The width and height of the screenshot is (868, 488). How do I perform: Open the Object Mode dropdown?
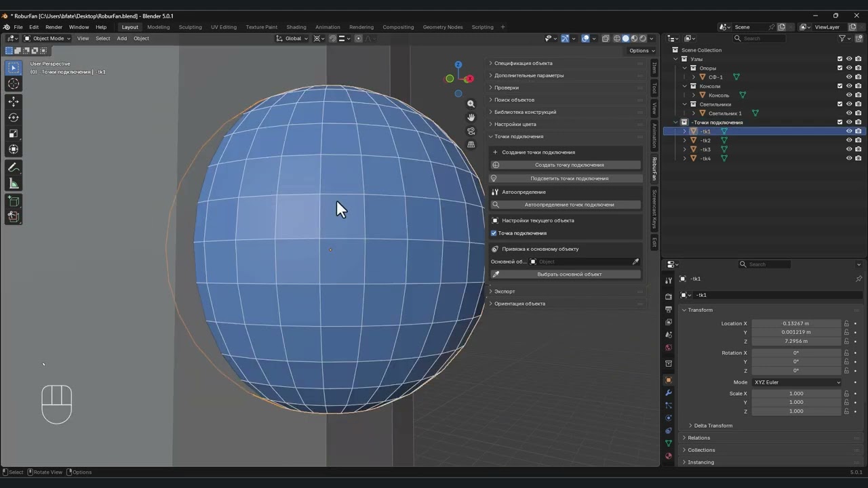click(x=47, y=39)
